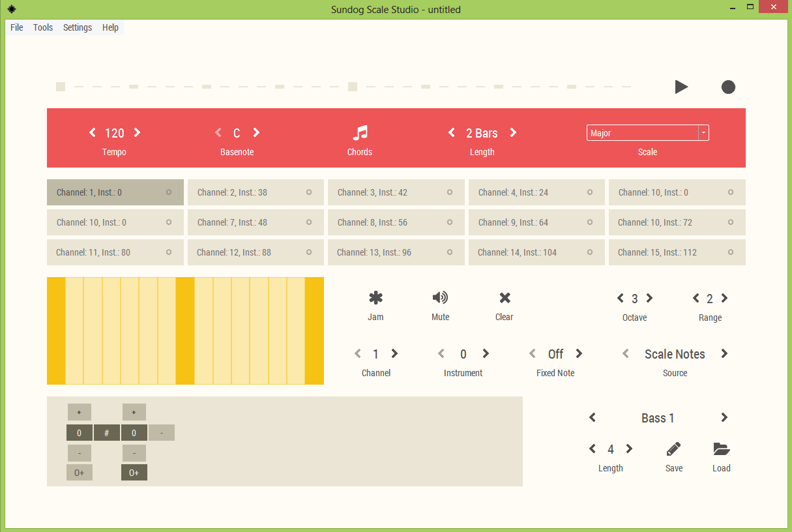This screenshot has width=792, height=532.
Task: Enable the indicator on Channel 15 Inst 112
Action: pos(731,252)
